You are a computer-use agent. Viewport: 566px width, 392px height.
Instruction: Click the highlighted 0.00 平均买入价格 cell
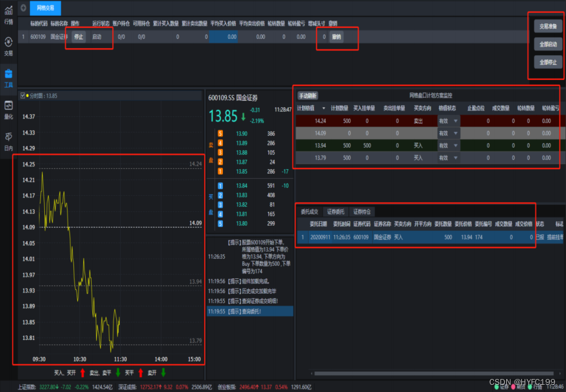click(x=224, y=37)
